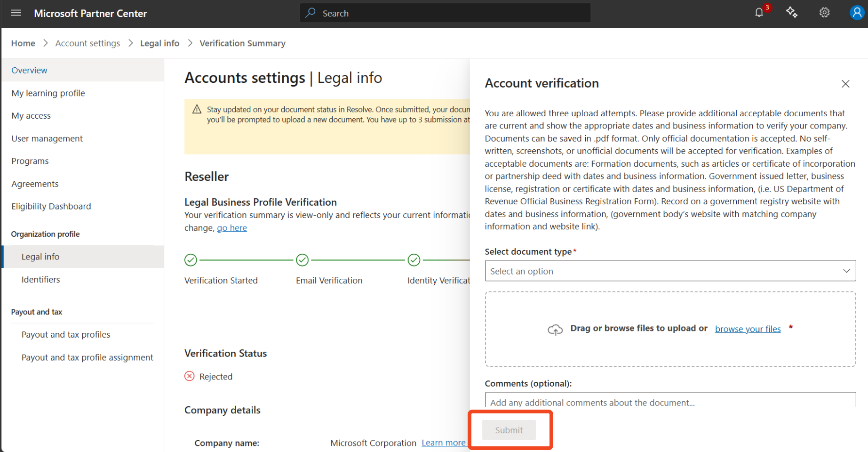
Task: Click Email Verification step label
Action: (329, 281)
